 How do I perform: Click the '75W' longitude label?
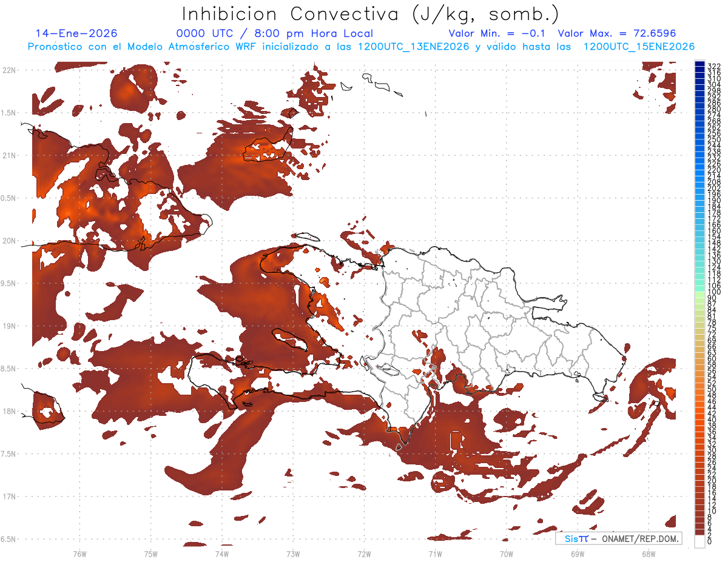point(150,554)
